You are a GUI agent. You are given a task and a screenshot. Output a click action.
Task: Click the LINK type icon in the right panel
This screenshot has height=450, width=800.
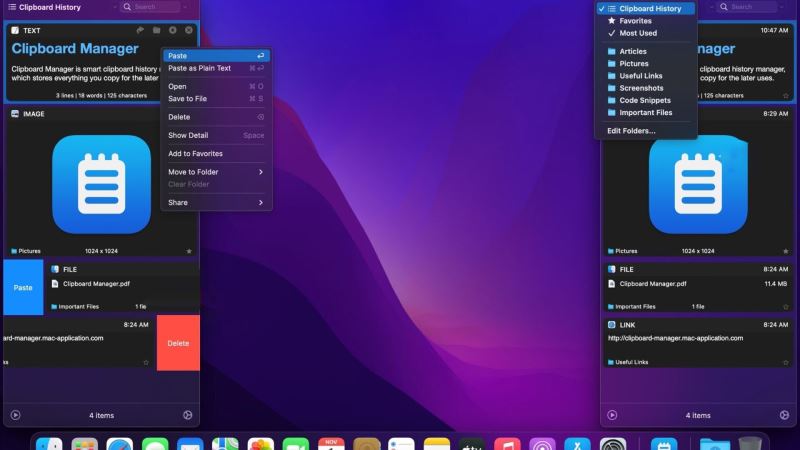pos(612,325)
